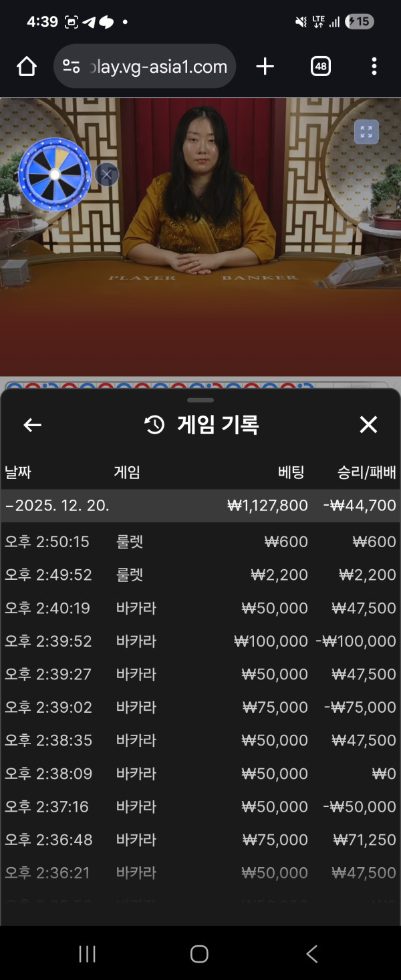Open the browser three-dot menu
Screen dimensions: 401x980
coord(374,66)
